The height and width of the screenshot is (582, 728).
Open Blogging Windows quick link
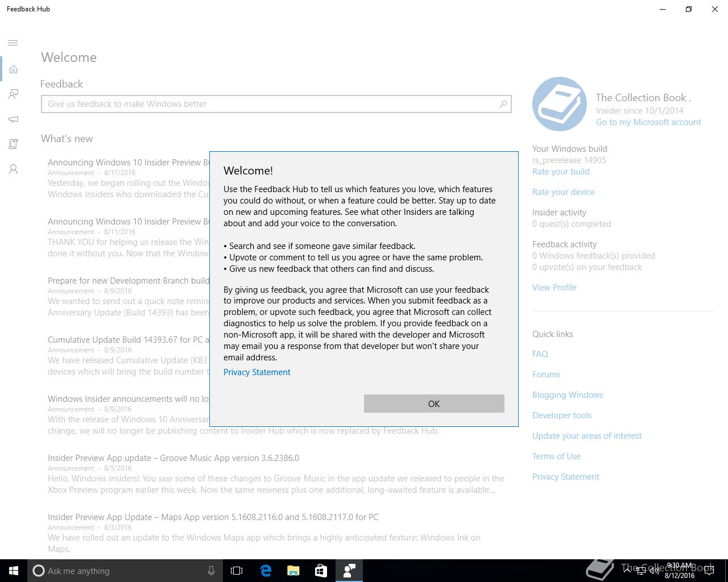tap(568, 395)
